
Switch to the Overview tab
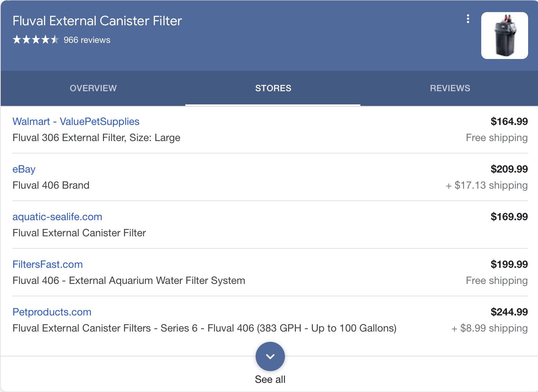pyautogui.click(x=93, y=88)
